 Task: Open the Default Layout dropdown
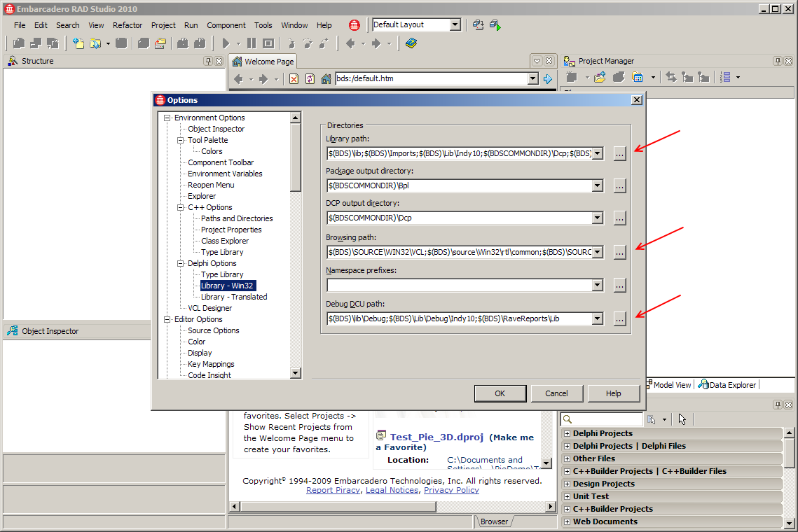coord(455,24)
